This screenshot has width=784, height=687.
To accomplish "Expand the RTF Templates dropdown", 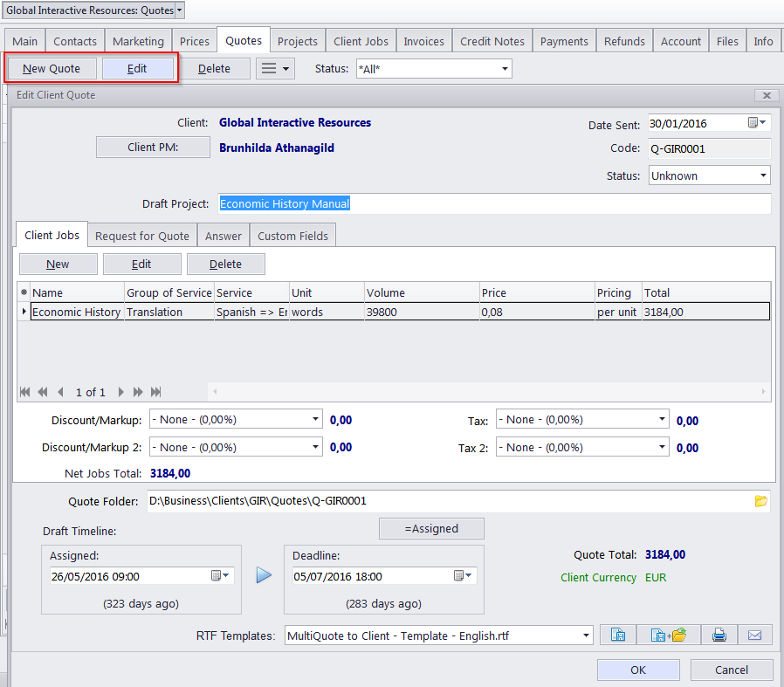I will pyautogui.click(x=585, y=635).
